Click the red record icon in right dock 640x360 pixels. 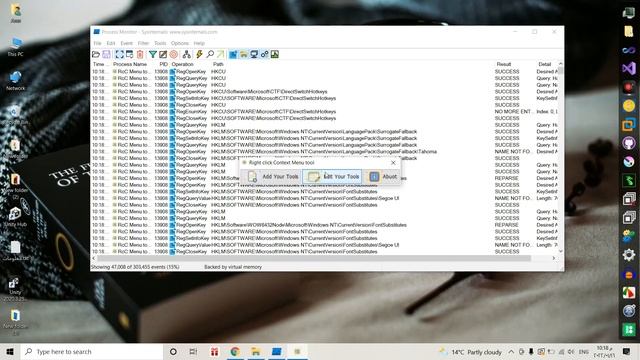(629, 87)
